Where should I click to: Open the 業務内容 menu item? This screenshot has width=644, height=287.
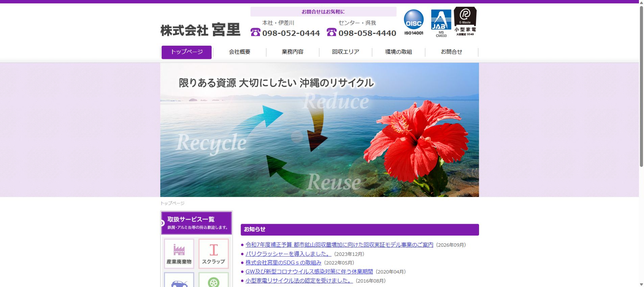pyautogui.click(x=293, y=52)
